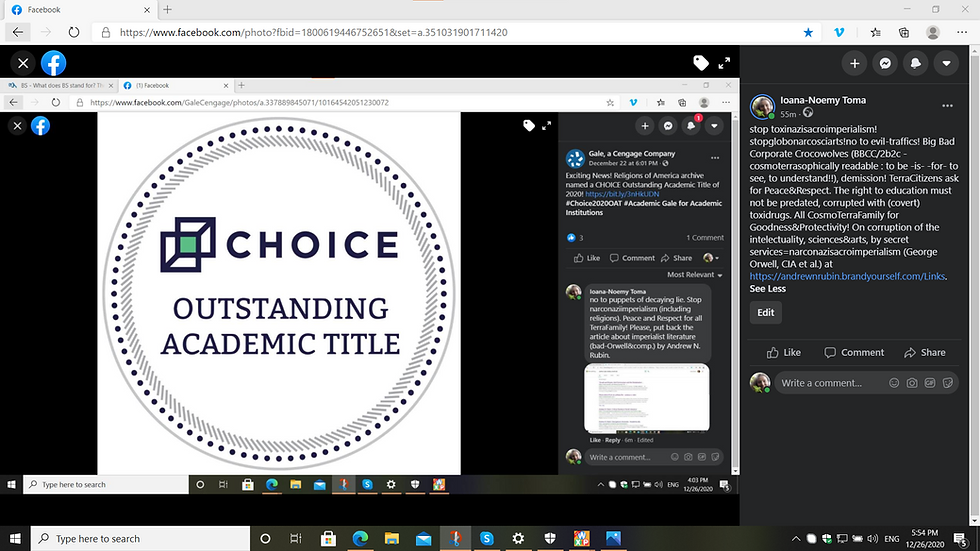Open the Create plus menu

[x=854, y=63]
